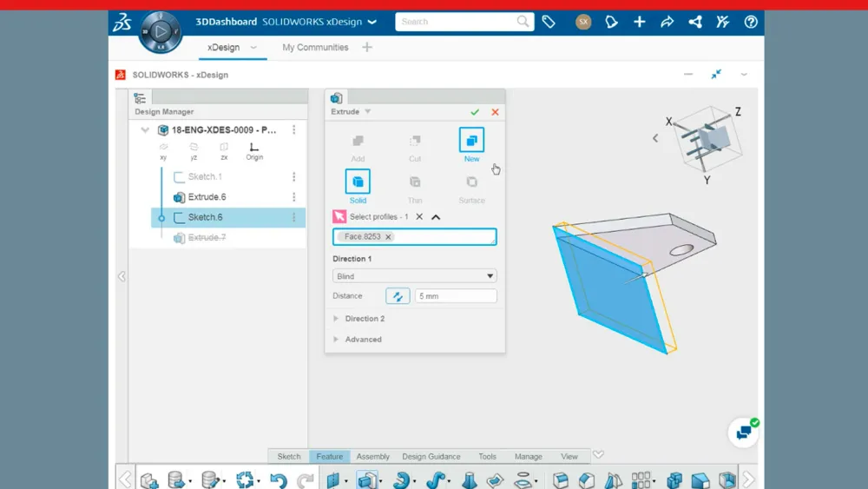Select the Extrude feature tool

pyautogui.click(x=367, y=479)
